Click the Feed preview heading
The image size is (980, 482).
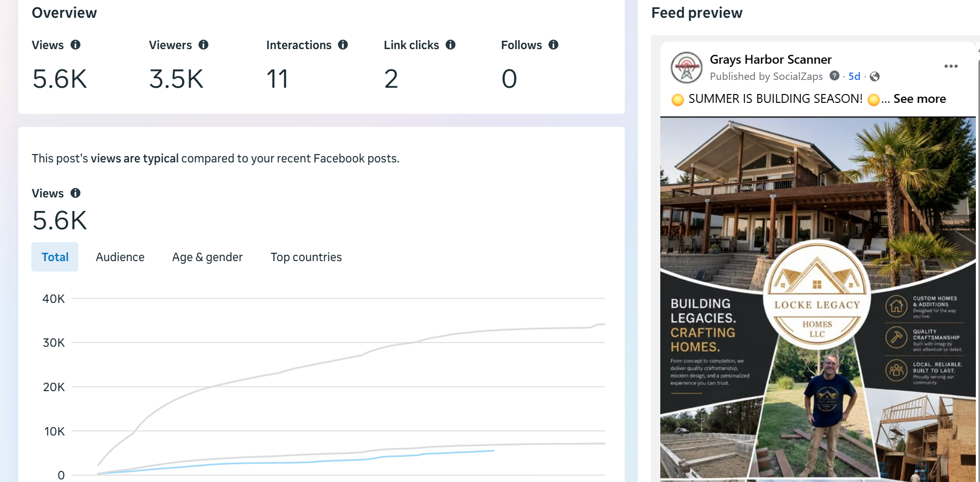[697, 13]
